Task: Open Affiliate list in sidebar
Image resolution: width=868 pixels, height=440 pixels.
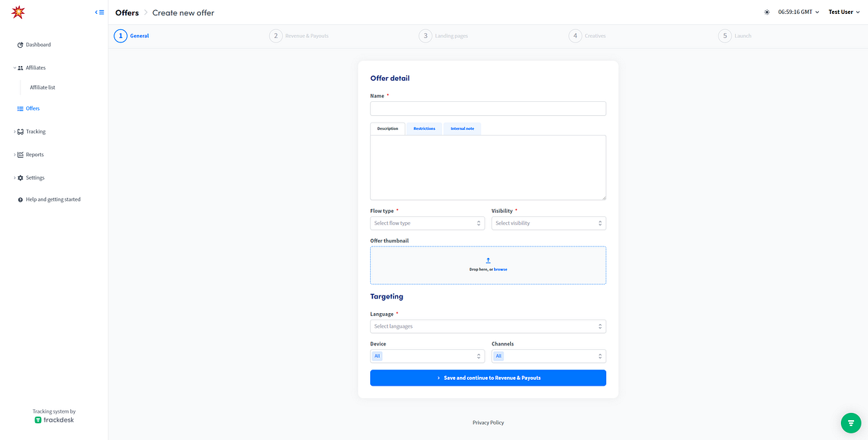Action: [x=43, y=87]
